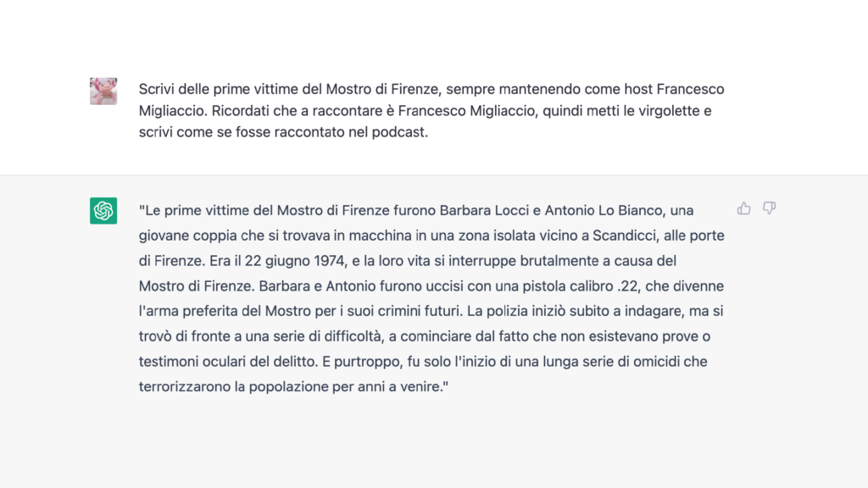
Task: Click the thumbs down feedback icon
Action: [769, 208]
